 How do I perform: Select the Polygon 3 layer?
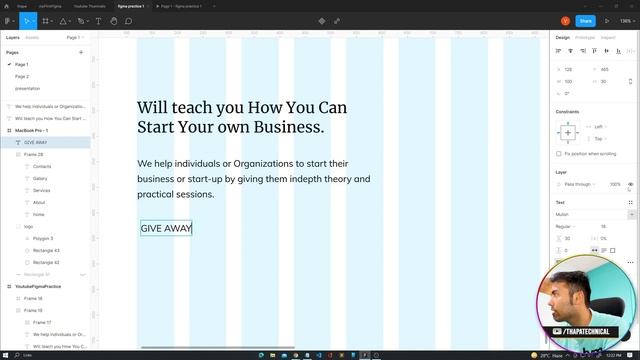[x=43, y=238]
